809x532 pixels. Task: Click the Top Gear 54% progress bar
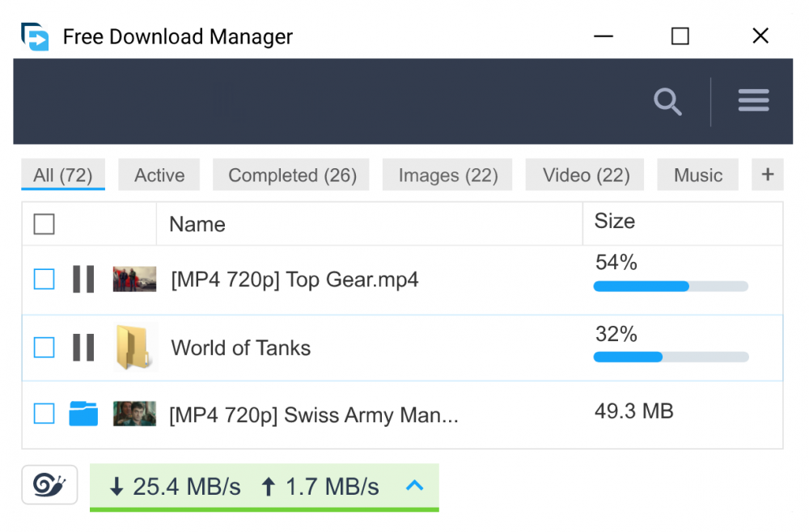[671, 286]
